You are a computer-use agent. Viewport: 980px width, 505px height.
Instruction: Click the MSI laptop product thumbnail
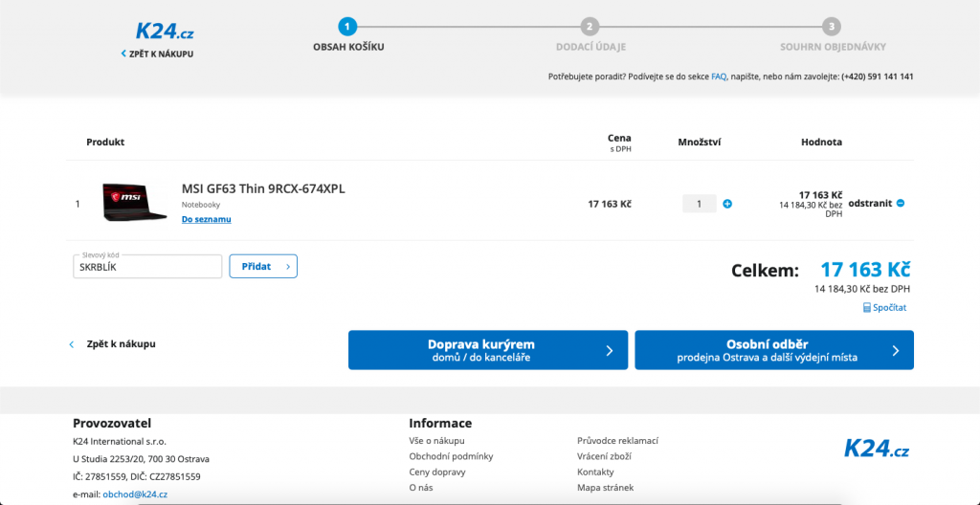pos(134,201)
